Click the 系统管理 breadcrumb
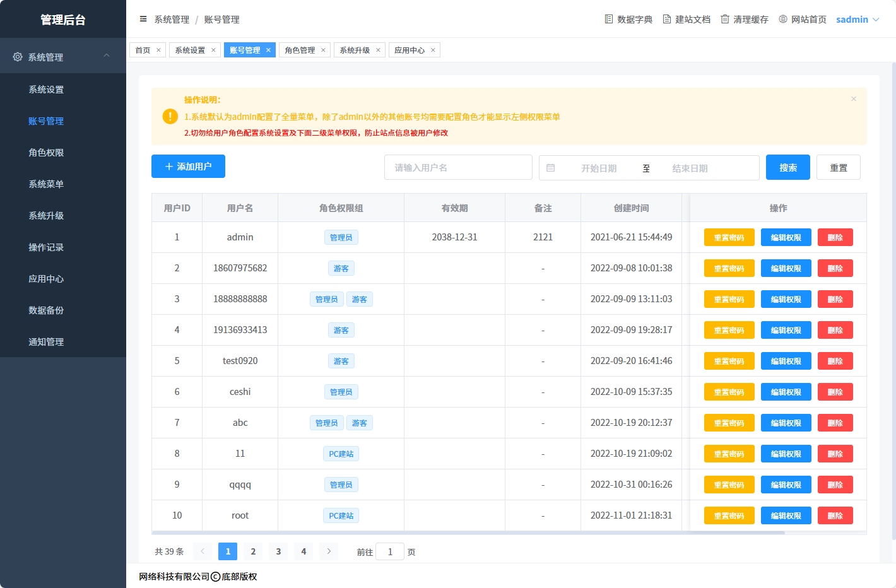The height and width of the screenshot is (588, 896). [x=172, y=20]
